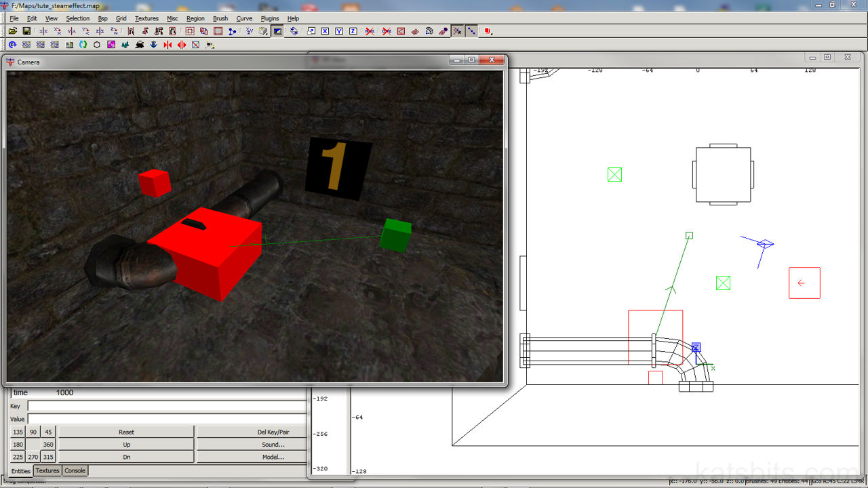
Task: Click the Flip X-axis toolbar icon
Action: pyautogui.click(x=43, y=31)
